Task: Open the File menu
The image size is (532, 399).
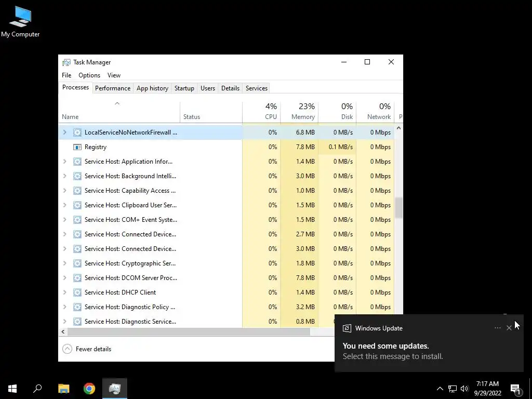Action: pyautogui.click(x=66, y=75)
